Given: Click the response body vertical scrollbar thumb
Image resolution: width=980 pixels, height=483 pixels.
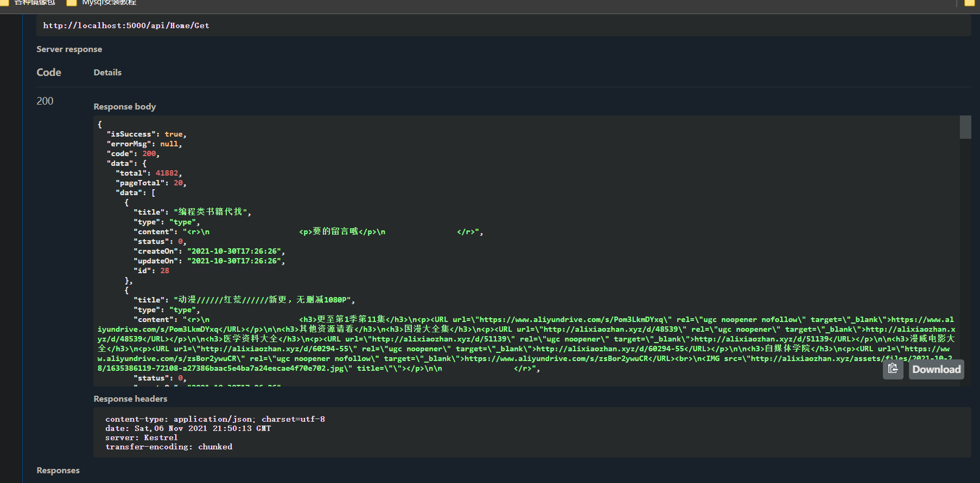Looking at the screenshot, I should coord(965,127).
